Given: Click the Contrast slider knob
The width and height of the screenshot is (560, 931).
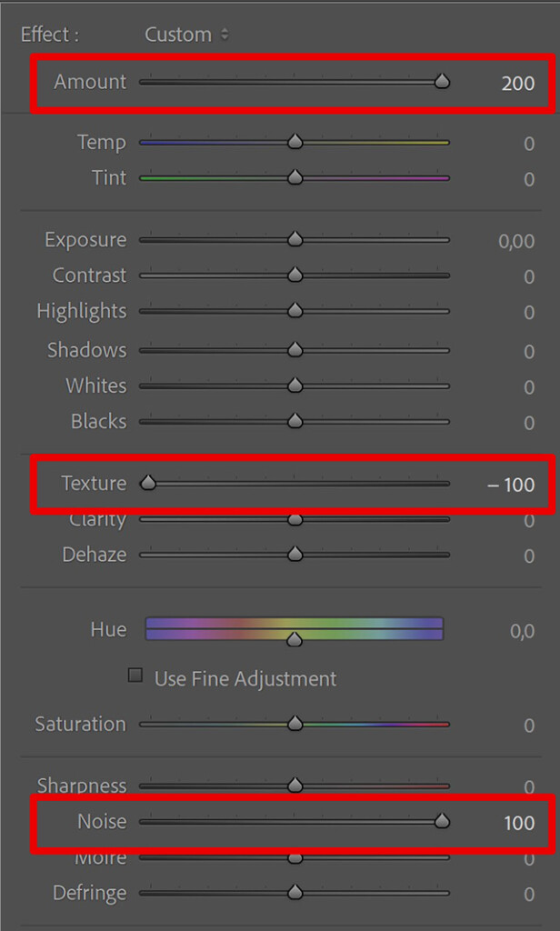Looking at the screenshot, I should pyautogui.click(x=295, y=275).
